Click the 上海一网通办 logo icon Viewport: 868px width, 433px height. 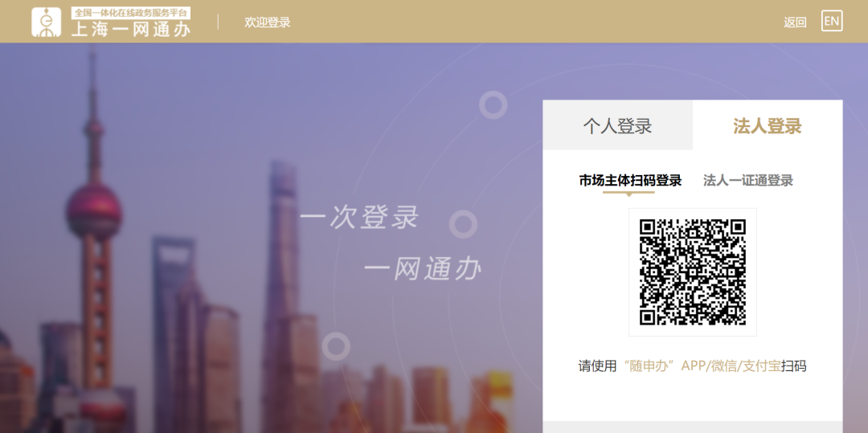click(x=47, y=22)
